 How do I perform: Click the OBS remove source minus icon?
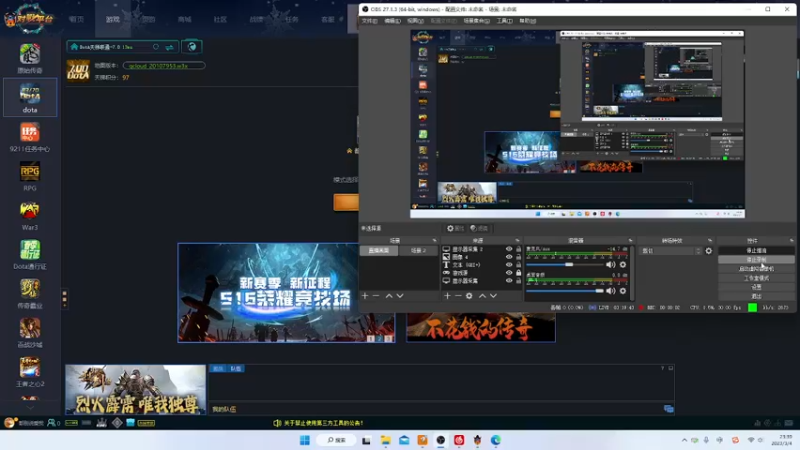tap(458, 295)
